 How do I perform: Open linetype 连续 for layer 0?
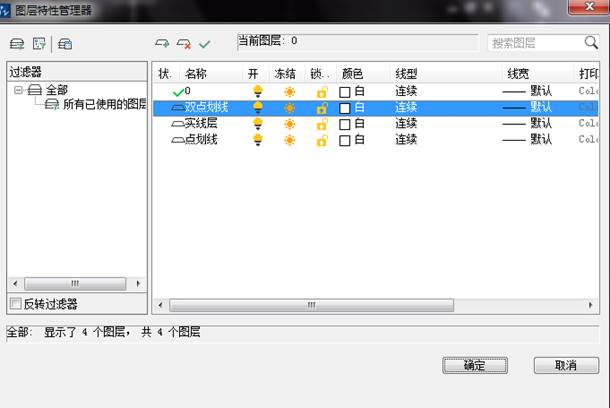[x=406, y=91]
